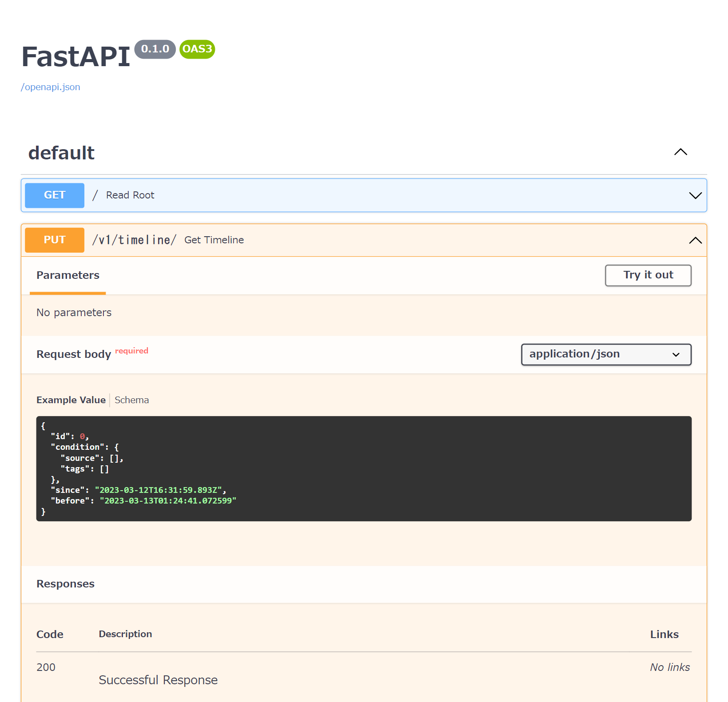Click the "since" timestamp value
The image size is (728, 702).
[158, 490]
